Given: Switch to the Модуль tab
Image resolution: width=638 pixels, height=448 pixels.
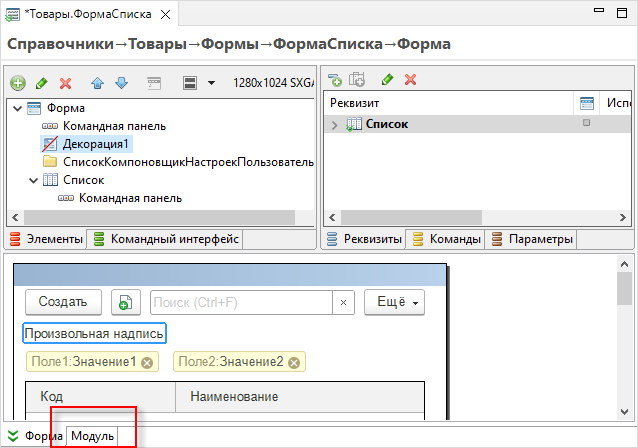Looking at the screenshot, I should 92,436.
